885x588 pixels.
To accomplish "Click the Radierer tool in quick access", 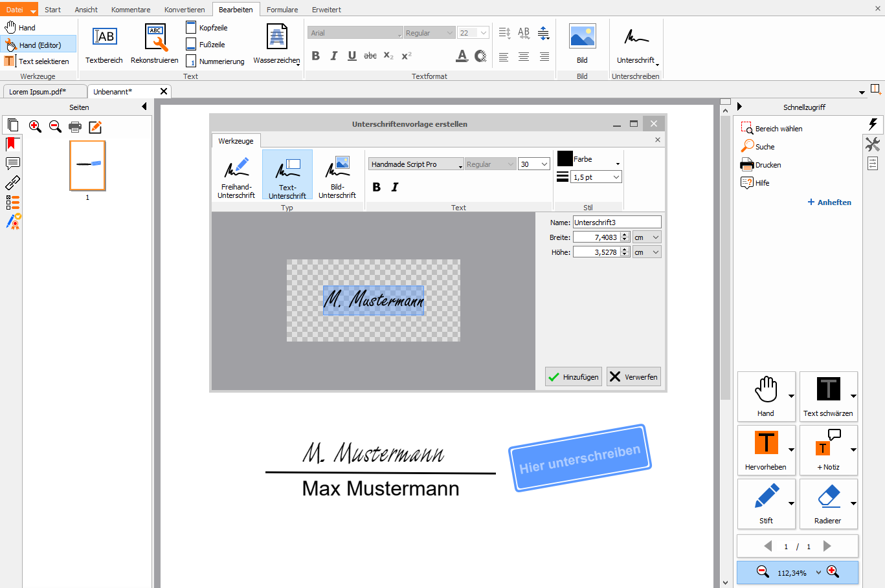I will [828, 503].
